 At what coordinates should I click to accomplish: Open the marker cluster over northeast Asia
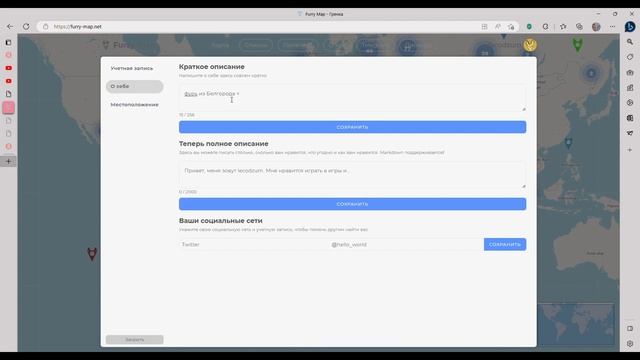click(591, 73)
